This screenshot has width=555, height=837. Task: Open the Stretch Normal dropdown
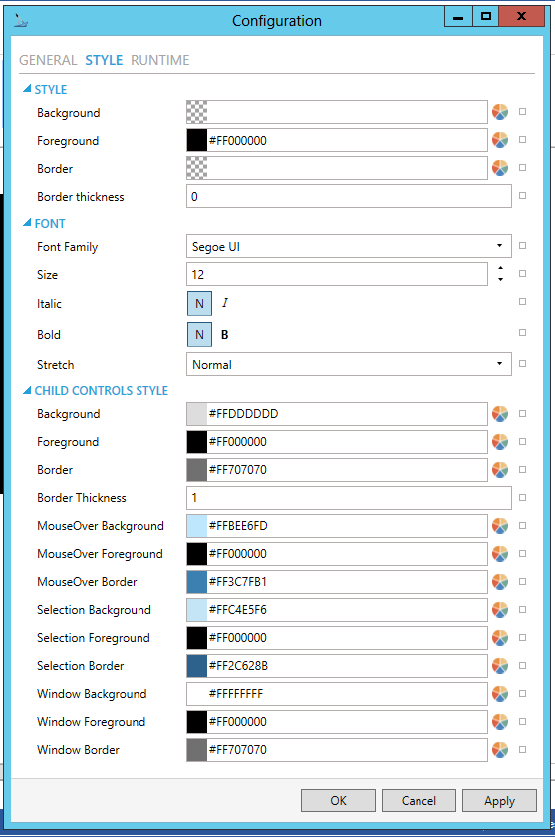pyautogui.click(x=348, y=364)
